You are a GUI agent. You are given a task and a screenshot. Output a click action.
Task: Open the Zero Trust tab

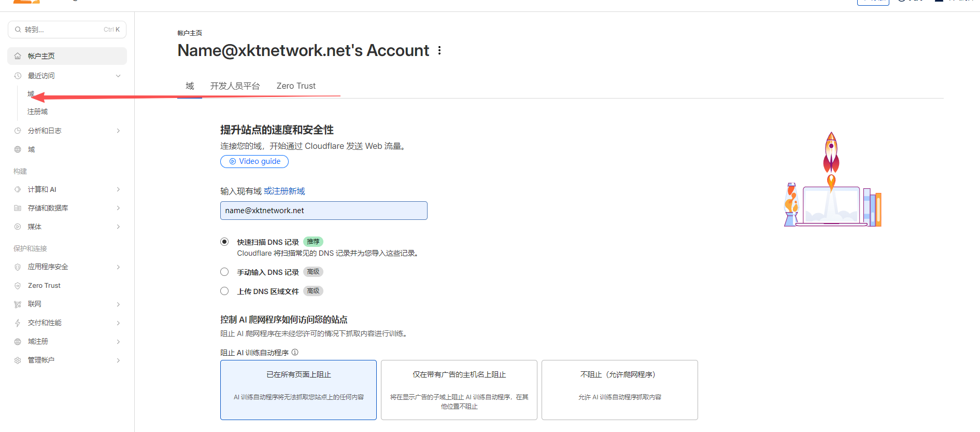pyautogui.click(x=296, y=86)
